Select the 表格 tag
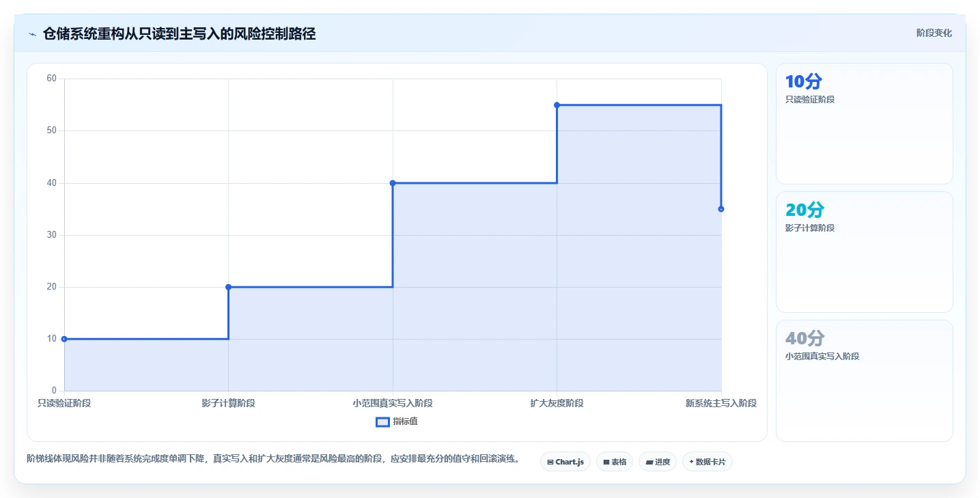This screenshot has height=498, width=980. [x=615, y=462]
